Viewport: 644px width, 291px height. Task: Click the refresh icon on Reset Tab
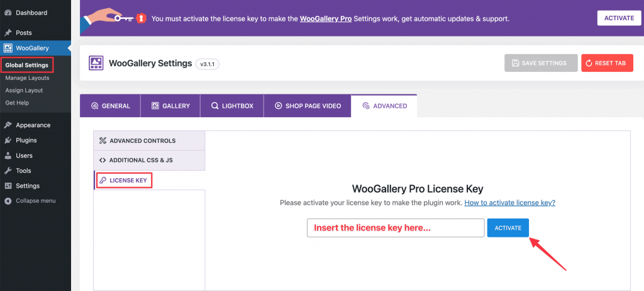589,64
